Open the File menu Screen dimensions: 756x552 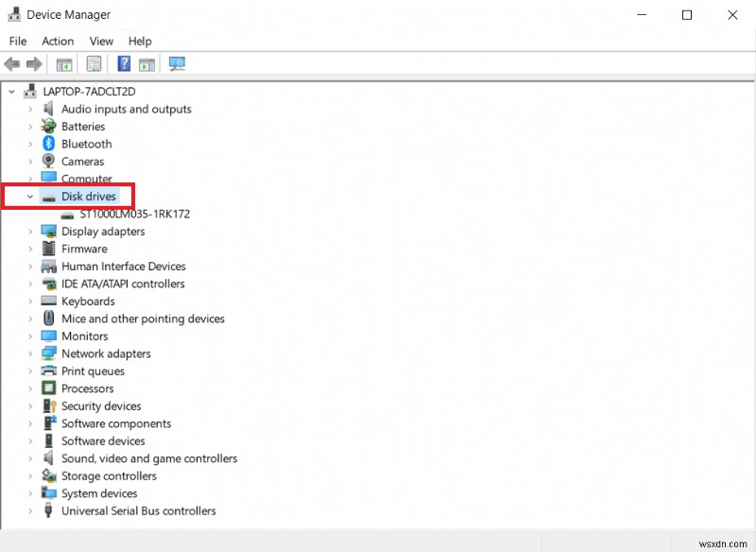tap(17, 41)
